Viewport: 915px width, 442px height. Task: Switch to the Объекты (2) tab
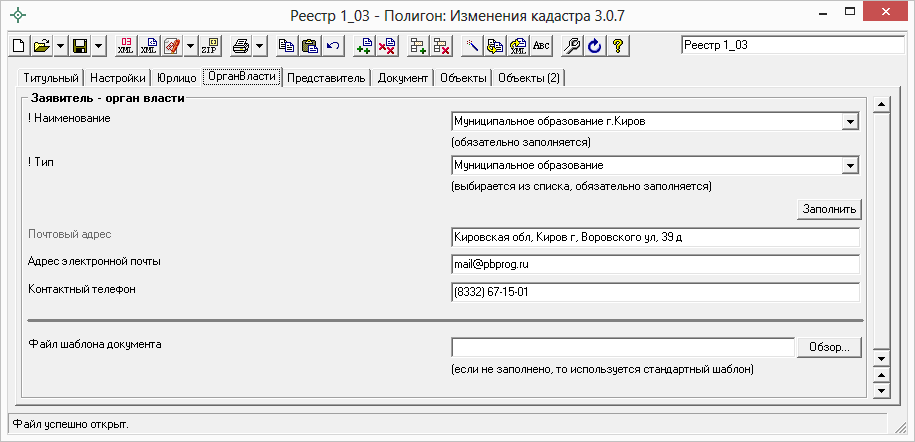529,79
